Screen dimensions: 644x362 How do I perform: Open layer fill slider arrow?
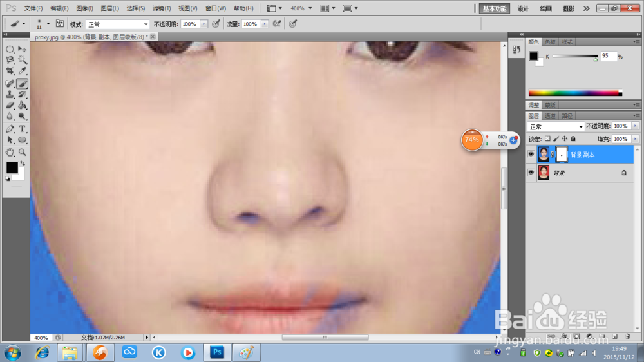click(x=636, y=139)
